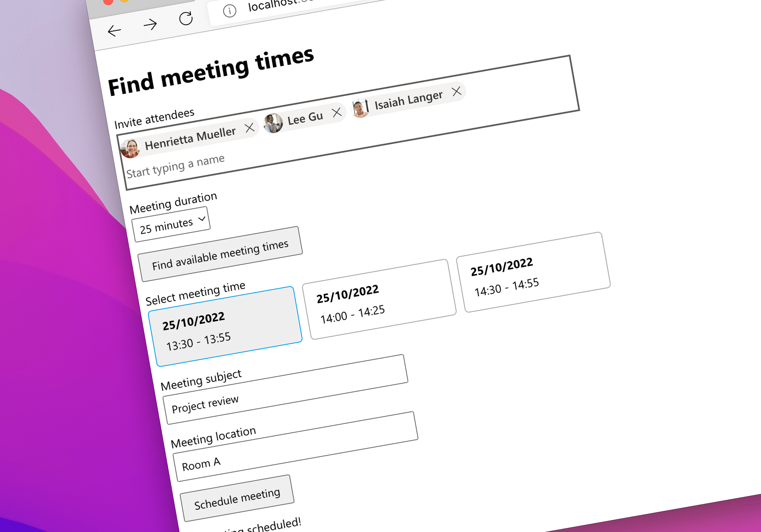Image resolution: width=761 pixels, height=532 pixels.
Task: Click Find available meeting times button
Action: pyautogui.click(x=220, y=254)
